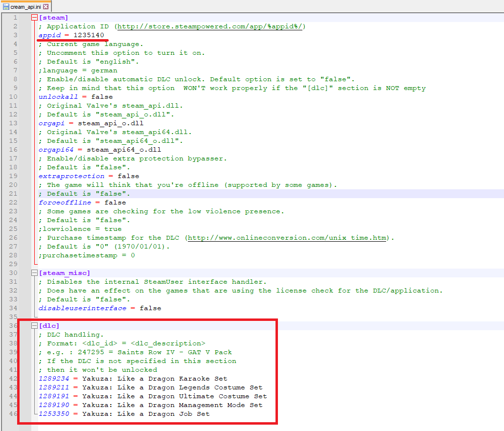This screenshot has height=431, width=504.
Task: Click the Saints Row IV example comment
Action: pos(136,352)
